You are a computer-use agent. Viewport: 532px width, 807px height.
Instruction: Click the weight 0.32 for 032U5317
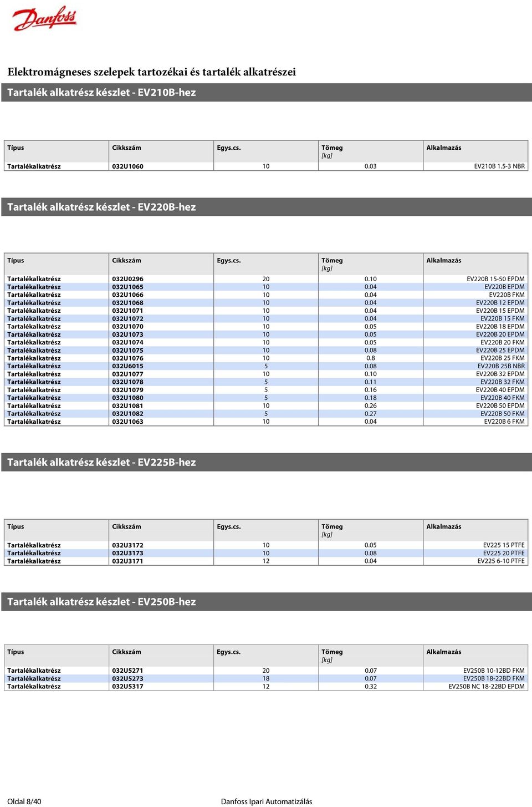click(x=371, y=687)
